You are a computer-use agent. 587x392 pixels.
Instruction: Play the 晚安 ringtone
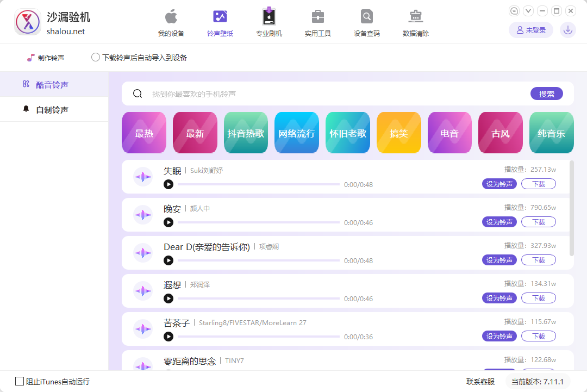[168, 222]
